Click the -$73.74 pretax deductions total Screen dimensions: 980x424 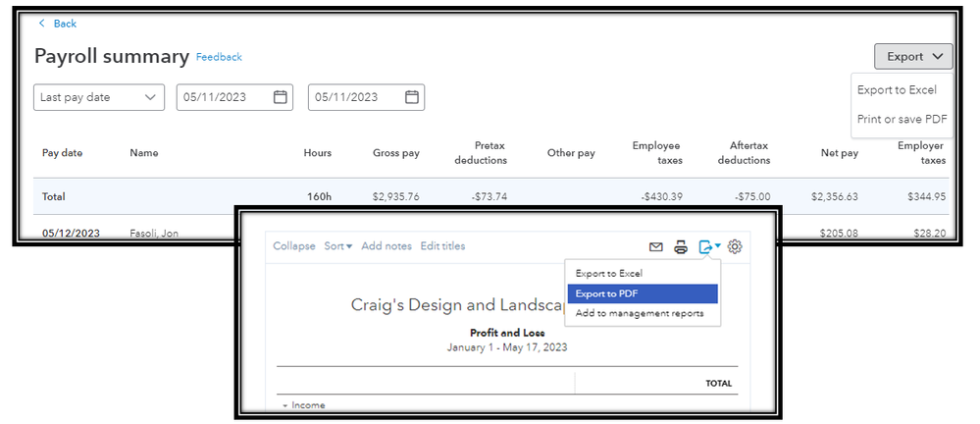490,196
